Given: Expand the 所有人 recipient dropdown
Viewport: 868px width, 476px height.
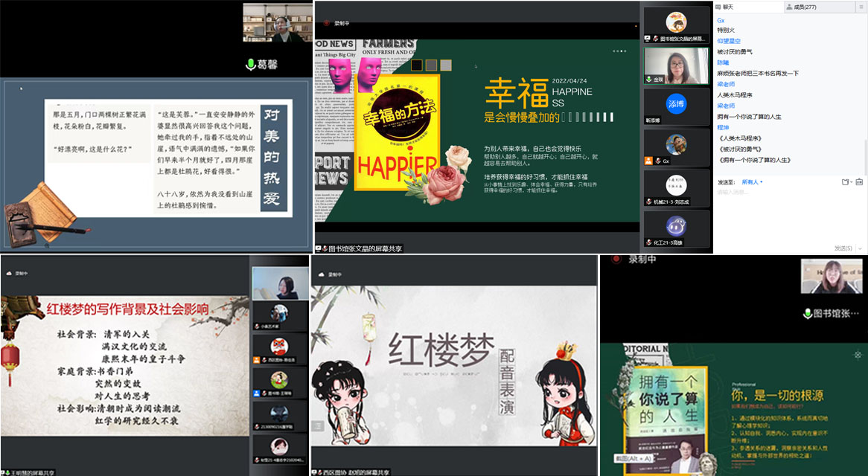Looking at the screenshot, I should point(752,182).
